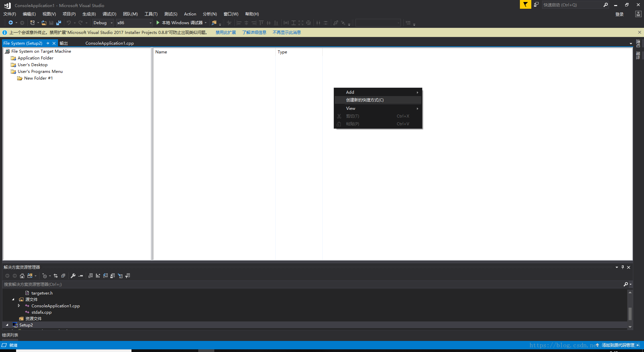Open the View submenu in the context menu
Viewport: 644px width, 352px height.
pyautogui.click(x=378, y=108)
